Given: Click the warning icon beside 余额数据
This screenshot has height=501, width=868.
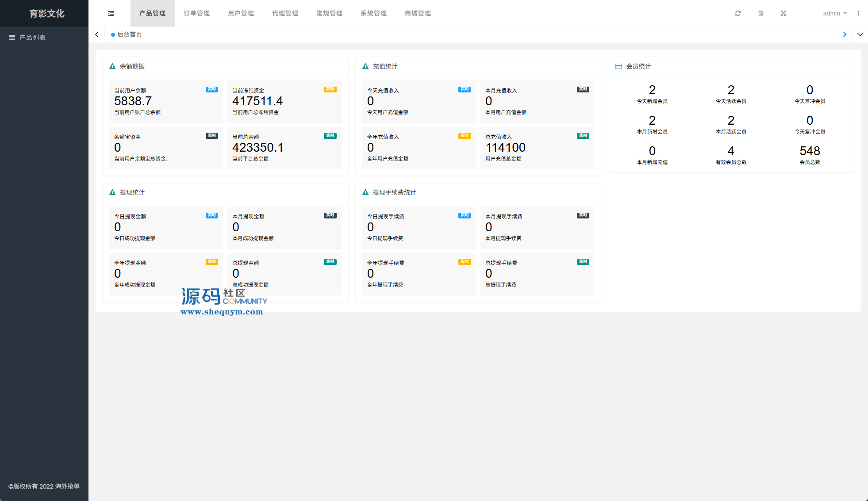Looking at the screenshot, I should point(112,66).
